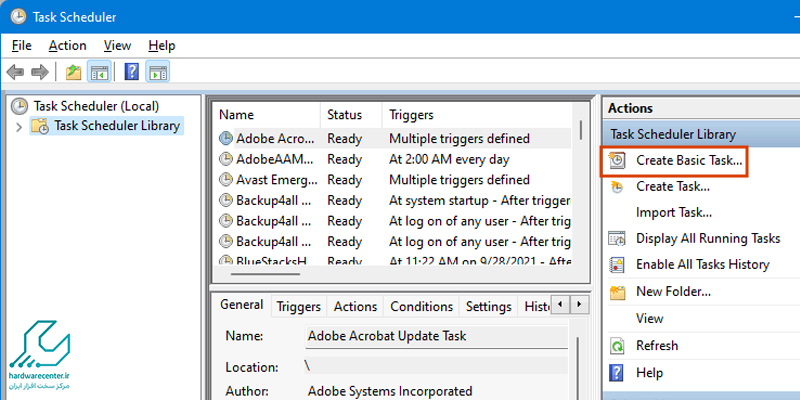This screenshot has height=400, width=800.
Task: Click the Create Task icon
Action: 617,187
